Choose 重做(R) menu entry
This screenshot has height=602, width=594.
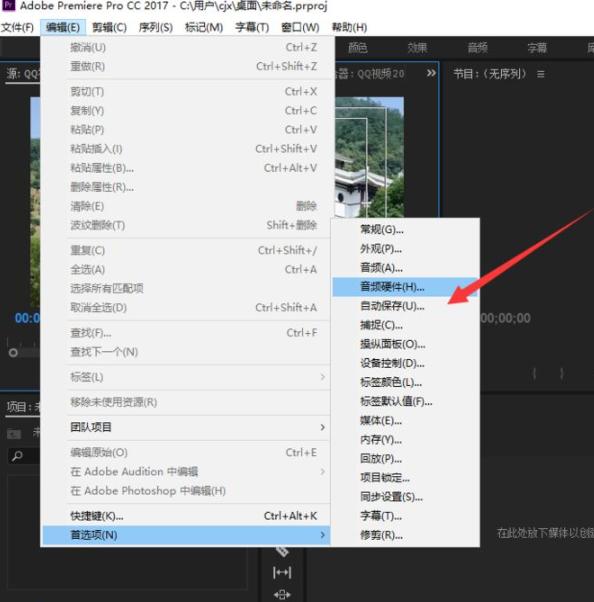[x=186, y=66]
